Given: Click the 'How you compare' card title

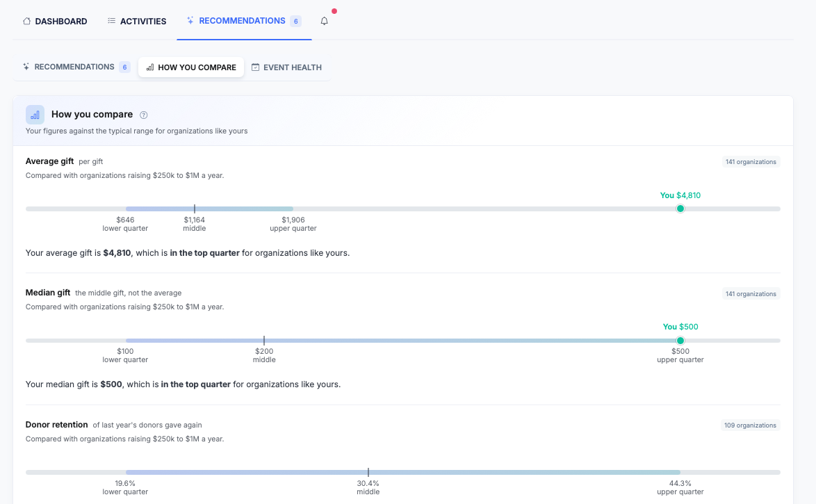Looking at the screenshot, I should tap(92, 115).
